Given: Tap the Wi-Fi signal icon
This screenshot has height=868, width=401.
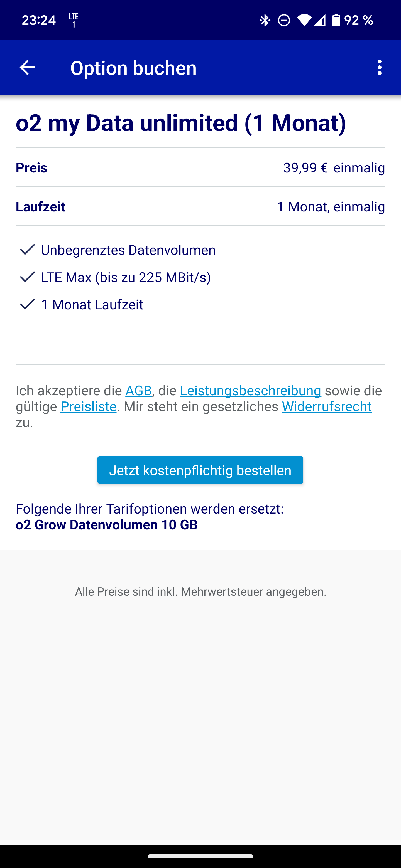Looking at the screenshot, I should click(304, 21).
